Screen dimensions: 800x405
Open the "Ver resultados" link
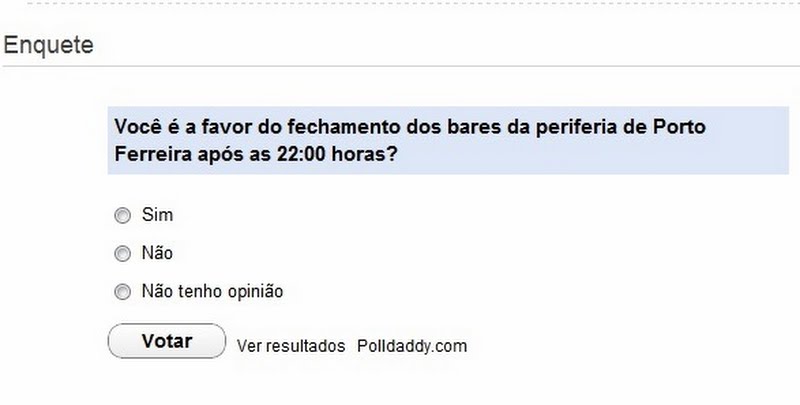(x=291, y=346)
